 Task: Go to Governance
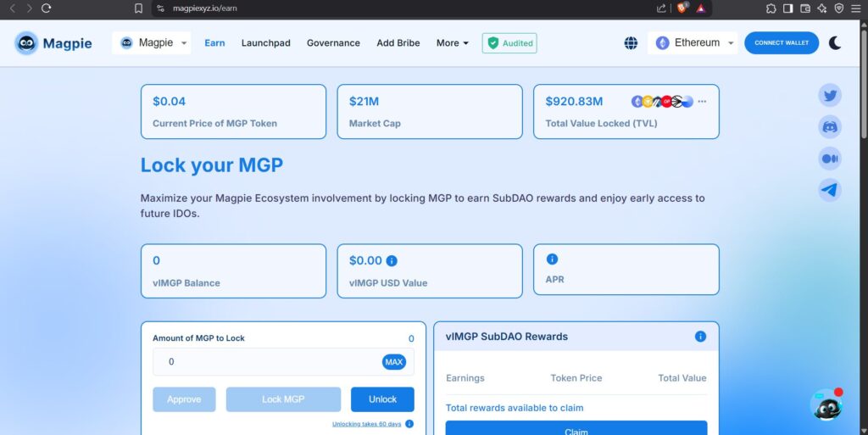pos(333,43)
